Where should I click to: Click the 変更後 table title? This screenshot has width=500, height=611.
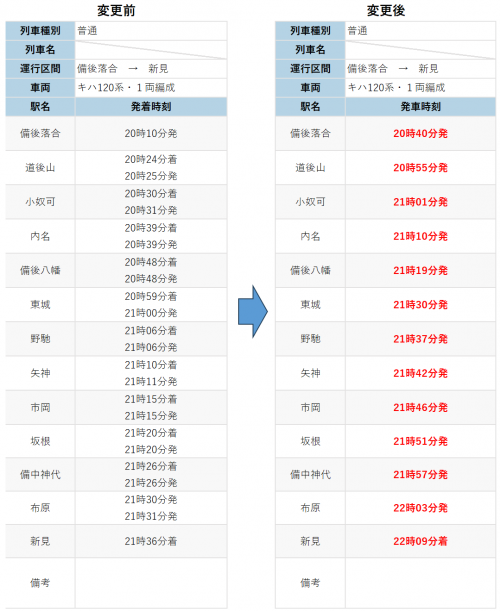click(x=386, y=11)
